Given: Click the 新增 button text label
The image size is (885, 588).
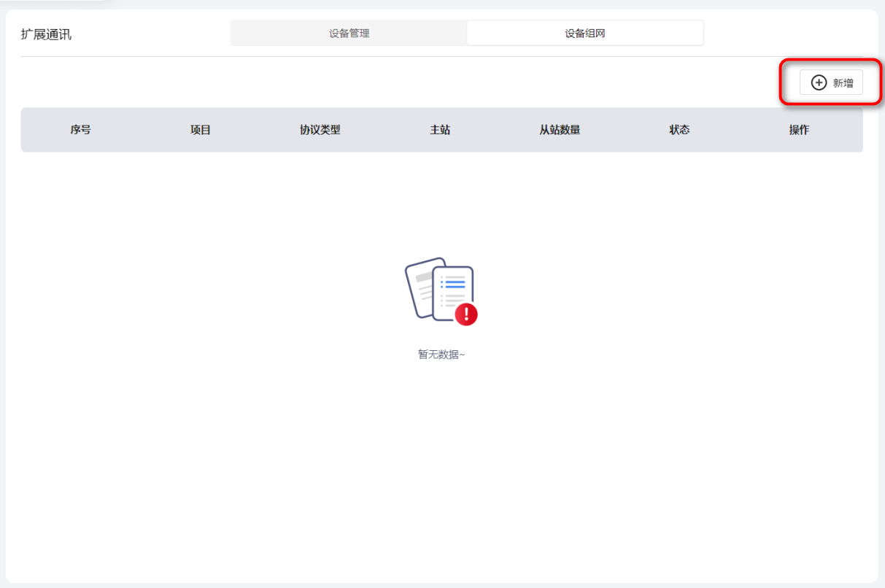Looking at the screenshot, I should pos(843,83).
